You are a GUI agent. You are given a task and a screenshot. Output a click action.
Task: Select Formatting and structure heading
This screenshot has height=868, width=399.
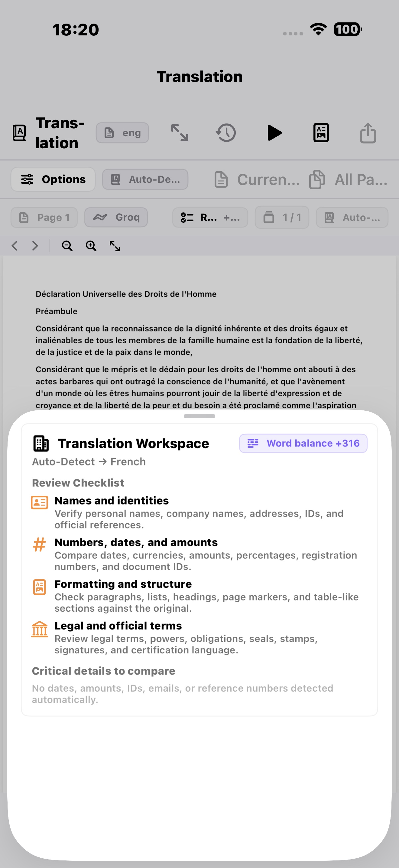[x=123, y=584]
